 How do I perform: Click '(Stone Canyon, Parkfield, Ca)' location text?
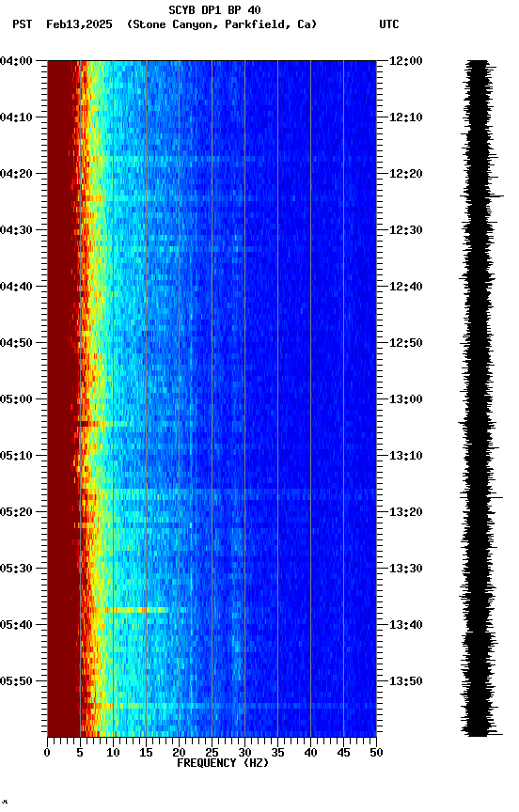222,24
